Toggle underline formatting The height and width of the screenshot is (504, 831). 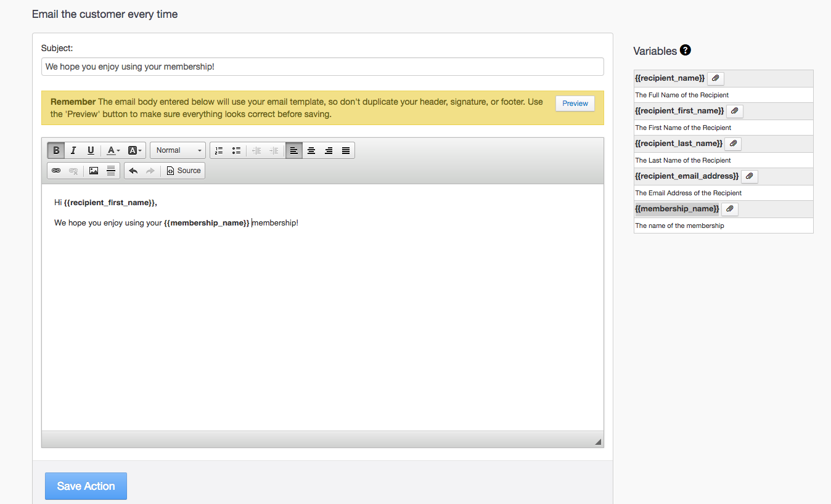(91, 150)
